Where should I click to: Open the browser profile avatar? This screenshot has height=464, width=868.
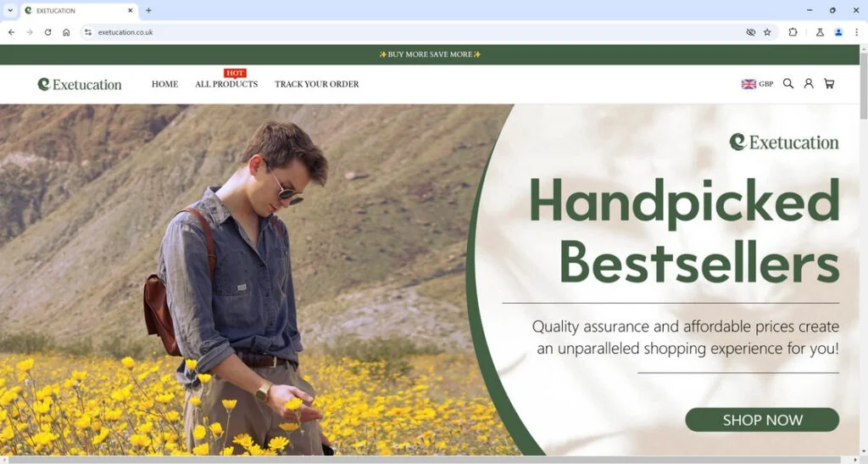[x=838, y=32]
